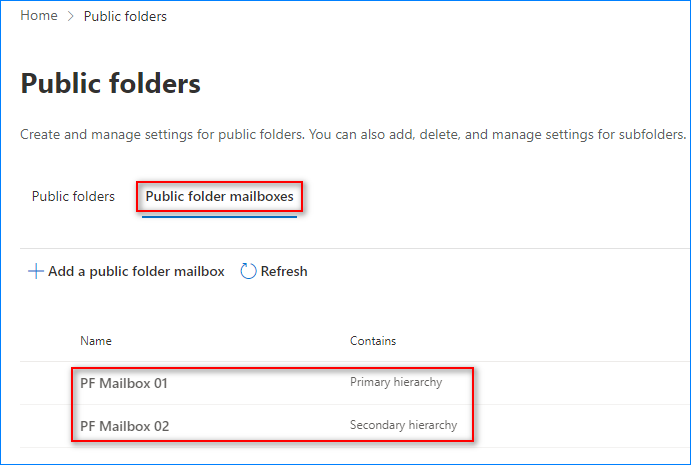Click the plus icon to add a mailbox

pos(36,271)
